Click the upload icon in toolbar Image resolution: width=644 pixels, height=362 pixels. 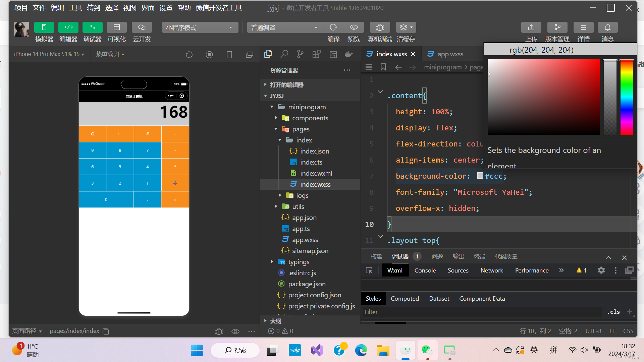tap(531, 27)
